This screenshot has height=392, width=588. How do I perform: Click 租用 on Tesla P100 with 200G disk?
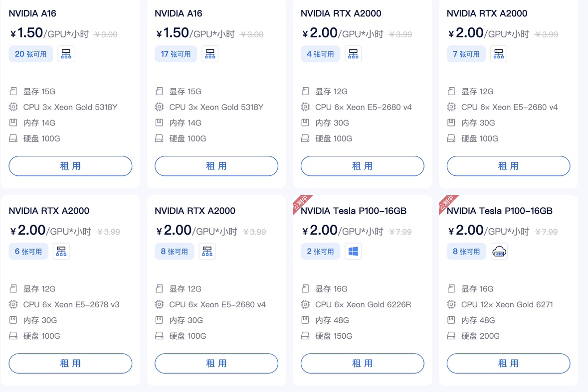(x=508, y=363)
